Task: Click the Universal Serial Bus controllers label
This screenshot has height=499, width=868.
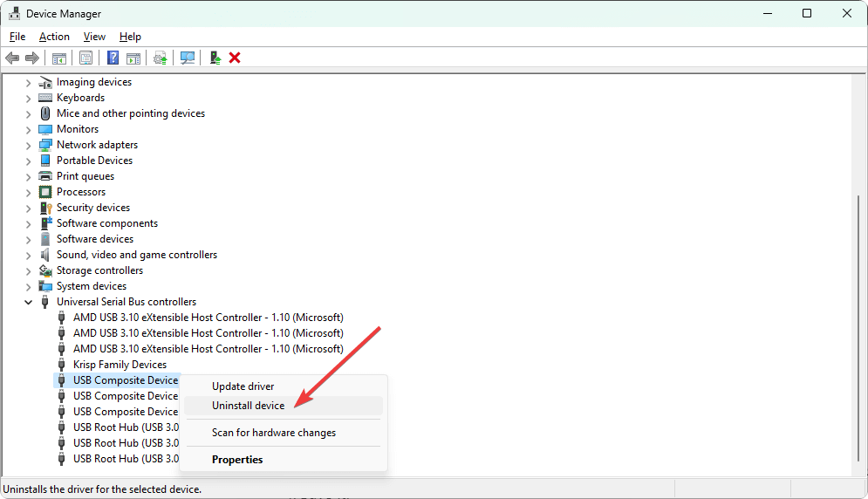Action: [x=126, y=302]
